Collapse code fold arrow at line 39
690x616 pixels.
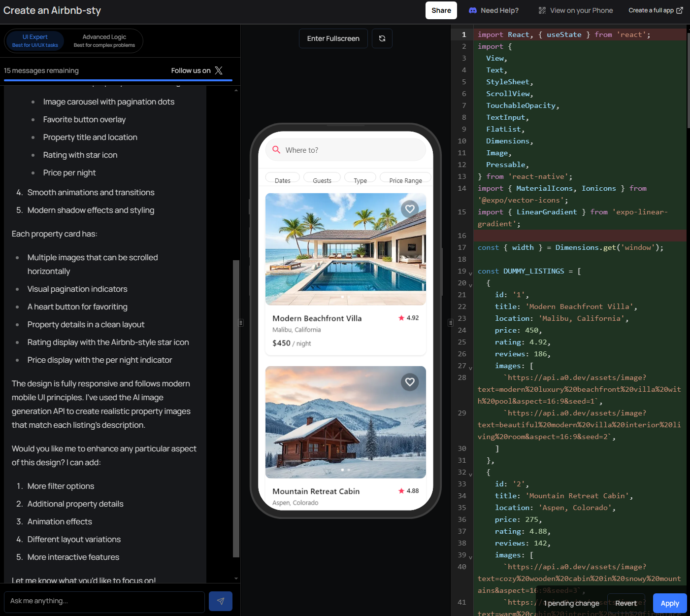[470, 557]
